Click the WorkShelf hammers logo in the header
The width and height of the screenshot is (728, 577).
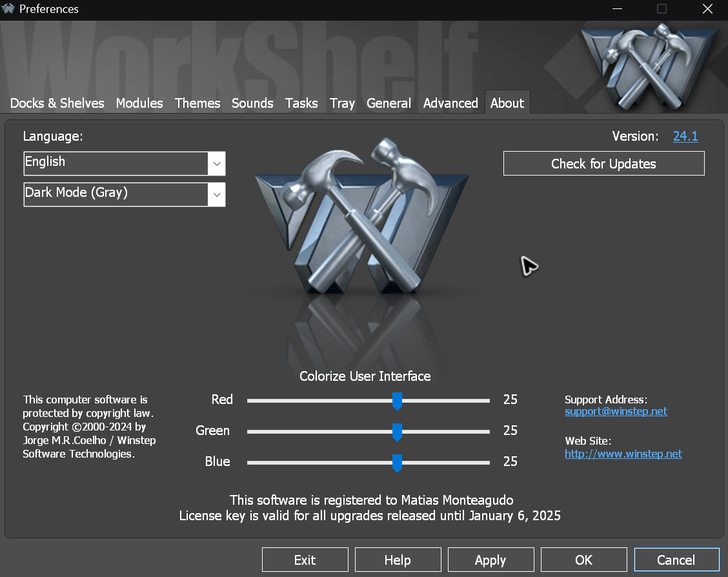pos(649,66)
